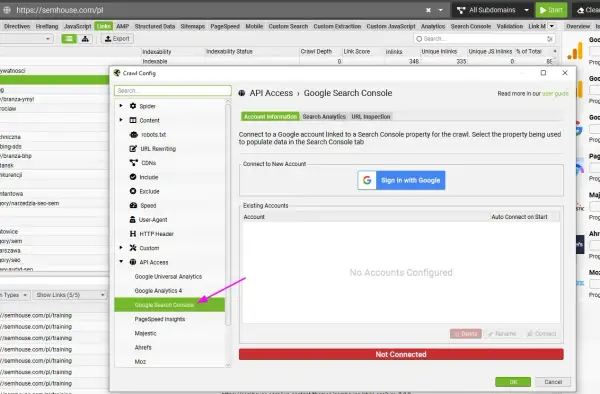Start the crawl with Start button
This screenshot has height=394, width=600.
(x=551, y=10)
